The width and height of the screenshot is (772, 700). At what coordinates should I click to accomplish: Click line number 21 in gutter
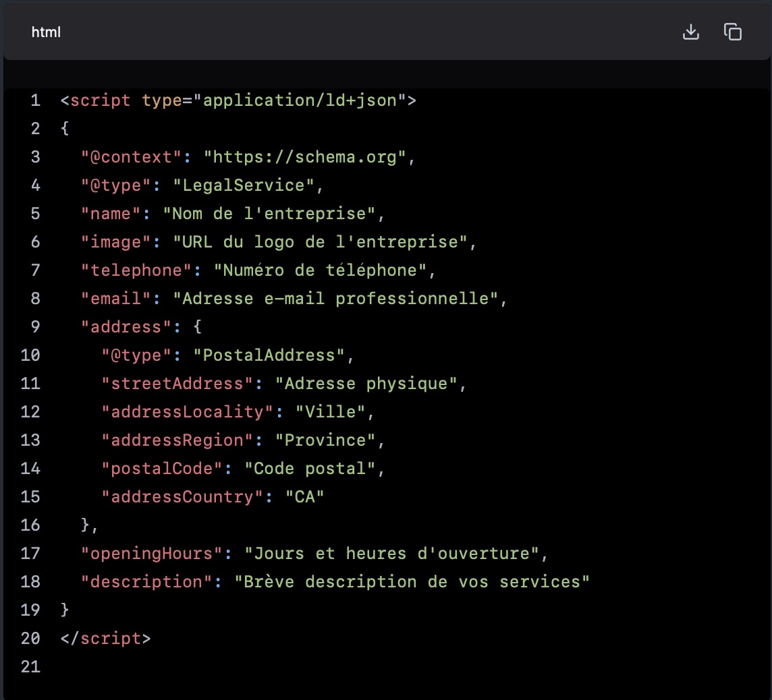[x=30, y=666]
